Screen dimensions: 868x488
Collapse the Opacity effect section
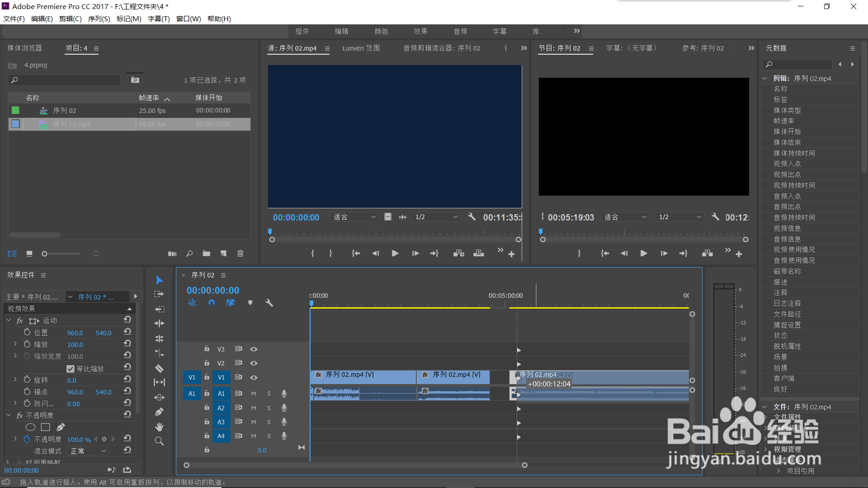(9, 415)
